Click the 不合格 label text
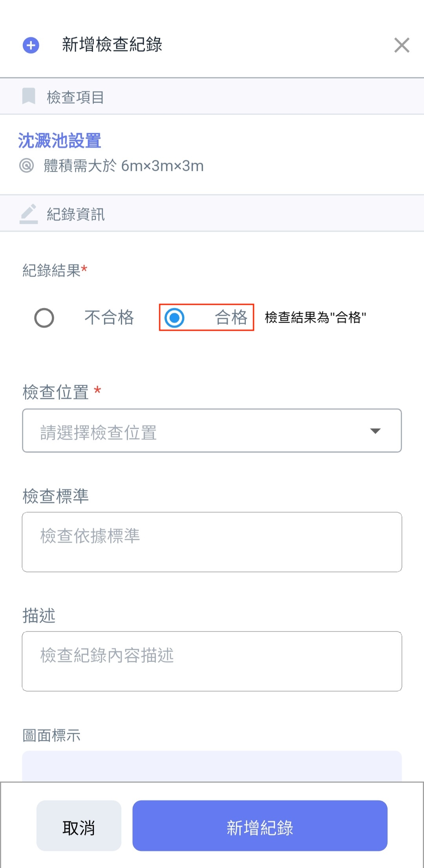This screenshot has width=424, height=868. [x=109, y=318]
